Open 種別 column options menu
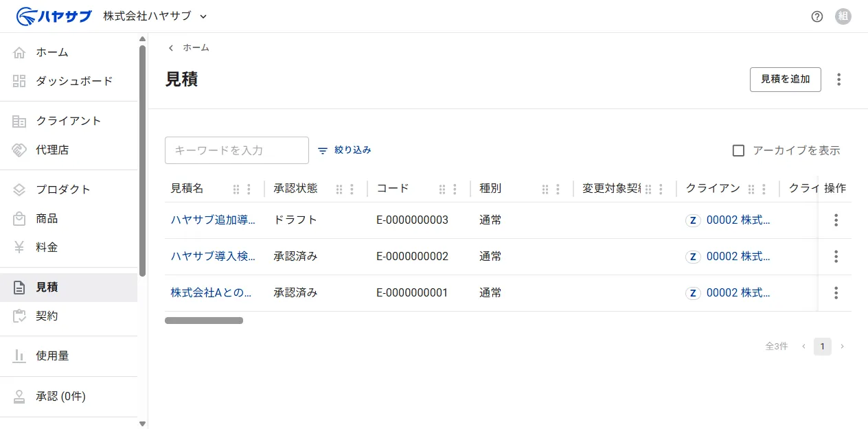The image size is (868, 429). [x=558, y=189]
